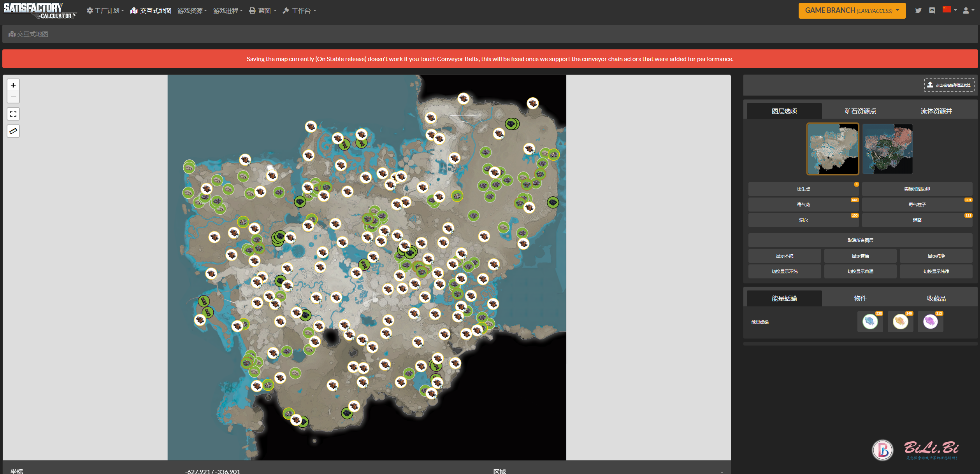
Task: Toggle the yellow power slug layer
Action: tap(900, 322)
